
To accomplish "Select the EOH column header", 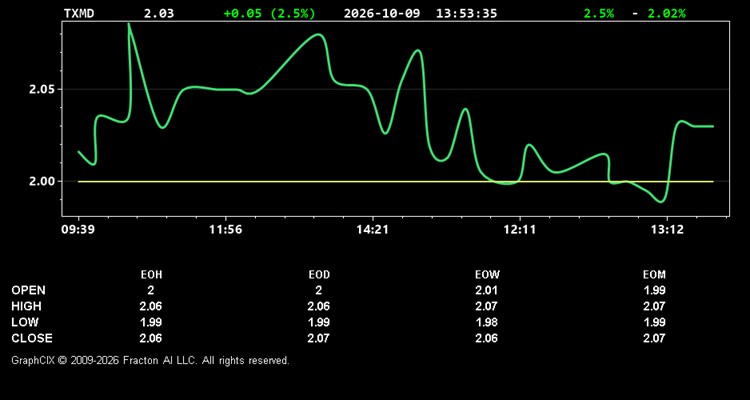I will 151,275.
